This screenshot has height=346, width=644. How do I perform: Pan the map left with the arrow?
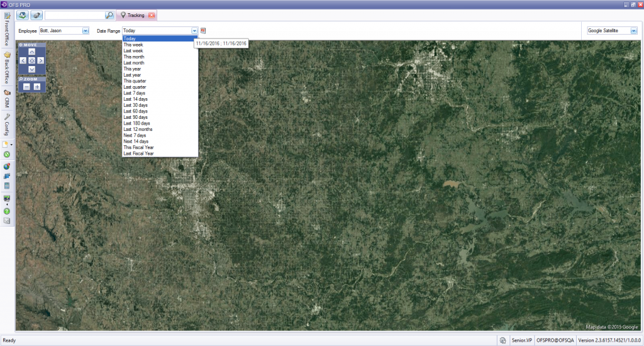coord(23,60)
